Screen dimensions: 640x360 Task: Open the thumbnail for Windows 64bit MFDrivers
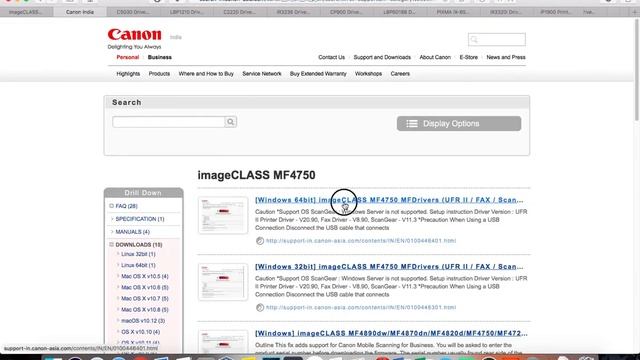tap(223, 215)
